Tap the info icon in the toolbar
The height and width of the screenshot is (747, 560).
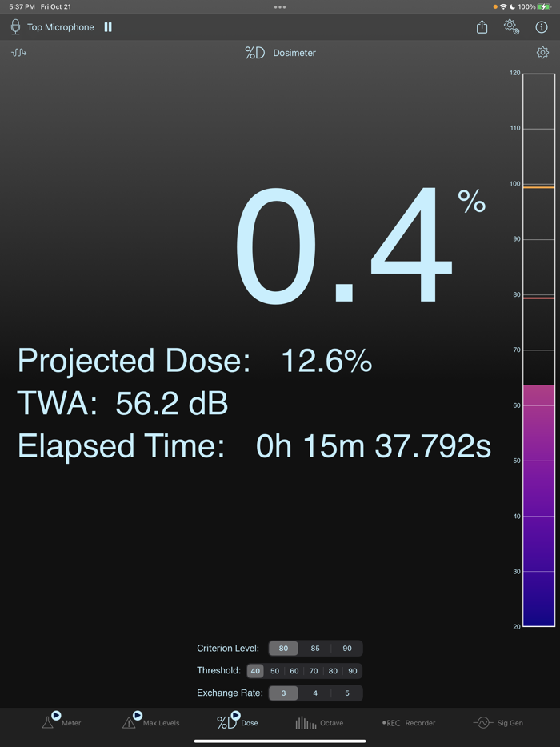542,26
